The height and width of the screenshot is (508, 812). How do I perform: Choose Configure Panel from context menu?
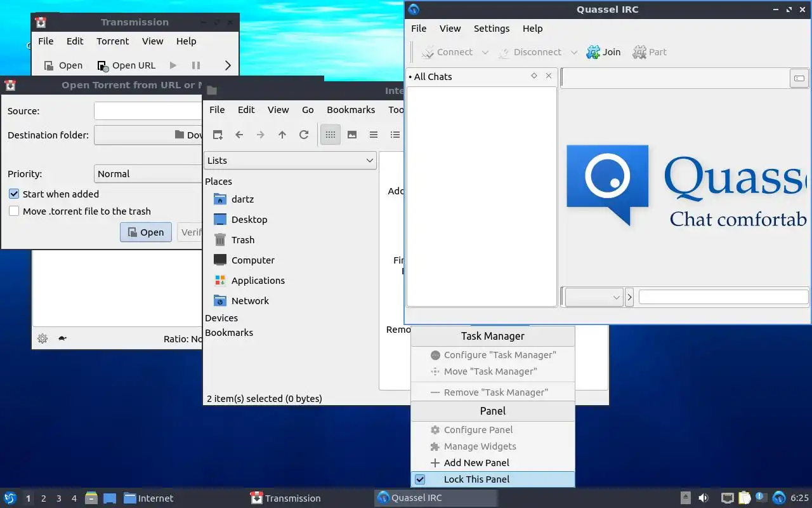click(x=493, y=430)
